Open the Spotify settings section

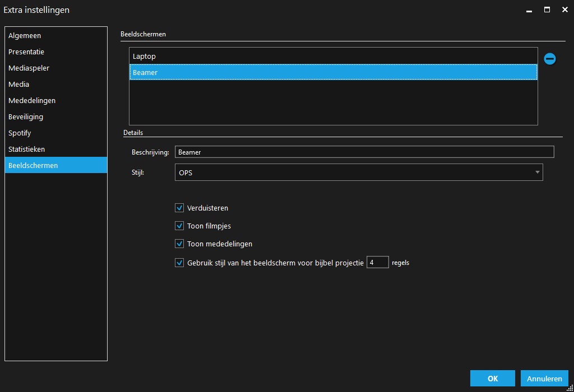(x=56, y=133)
